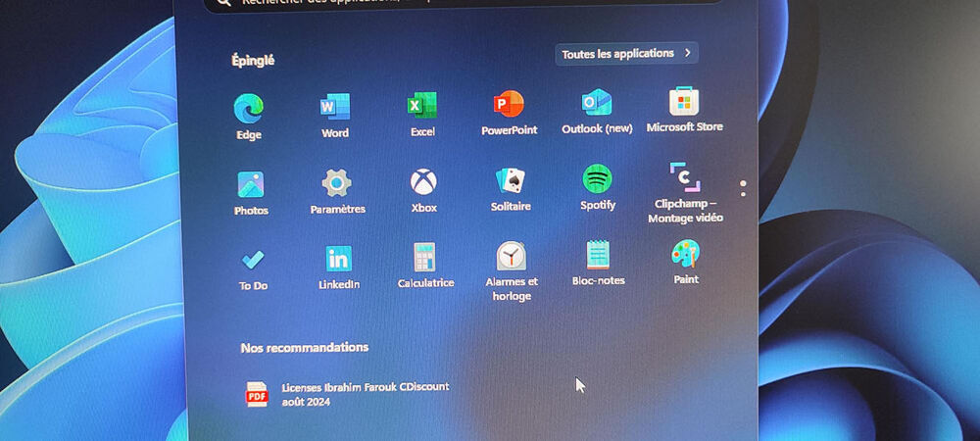Screen dimensions: 980x441
Task: Open the Edge browser app
Action: [248, 117]
